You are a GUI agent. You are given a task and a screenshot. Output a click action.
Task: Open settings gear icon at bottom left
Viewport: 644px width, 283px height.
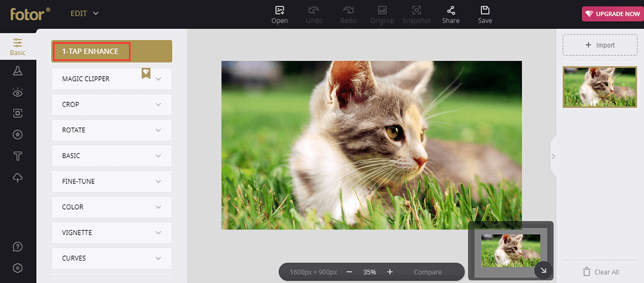click(x=18, y=268)
